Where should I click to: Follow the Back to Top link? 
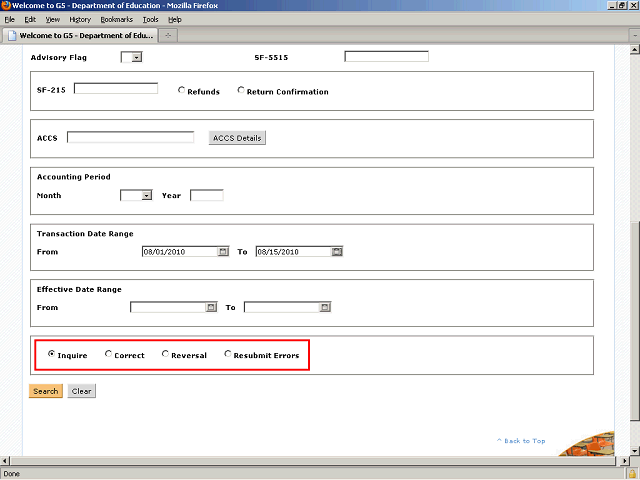coord(521,441)
